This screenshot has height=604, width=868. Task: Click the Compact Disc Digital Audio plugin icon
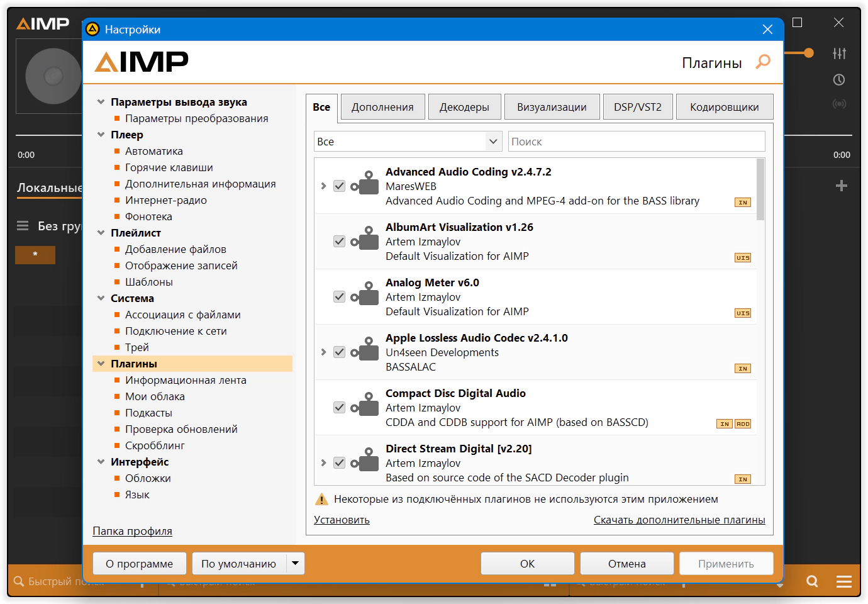[x=365, y=405]
